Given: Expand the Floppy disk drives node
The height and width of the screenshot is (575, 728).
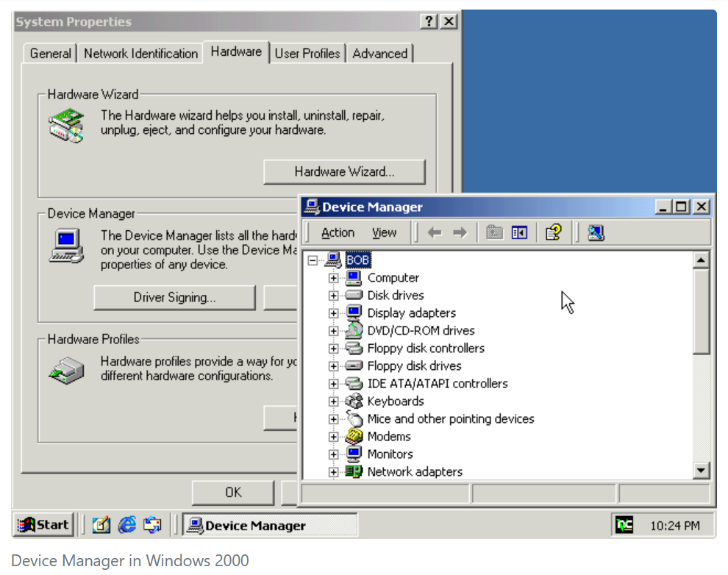Looking at the screenshot, I should pos(333,366).
